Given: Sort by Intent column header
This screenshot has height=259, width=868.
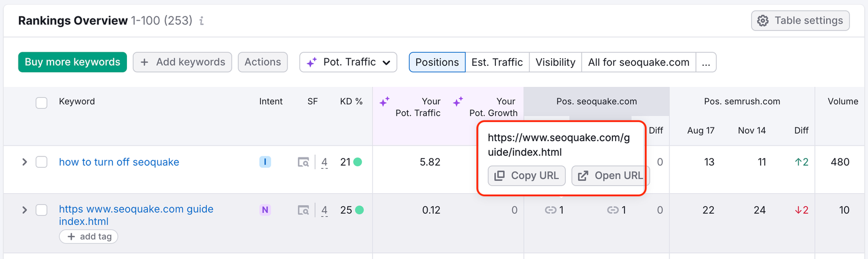Looking at the screenshot, I should click(271, 102).
